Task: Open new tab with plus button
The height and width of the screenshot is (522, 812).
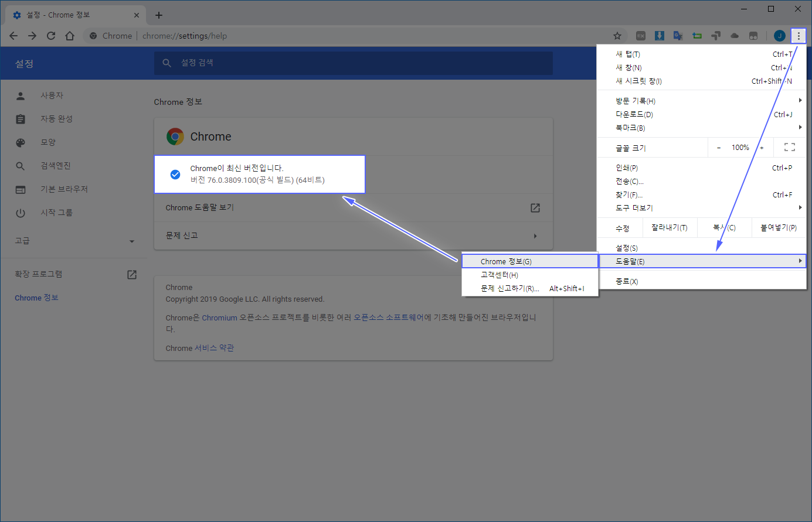Action: pos(159,15)
